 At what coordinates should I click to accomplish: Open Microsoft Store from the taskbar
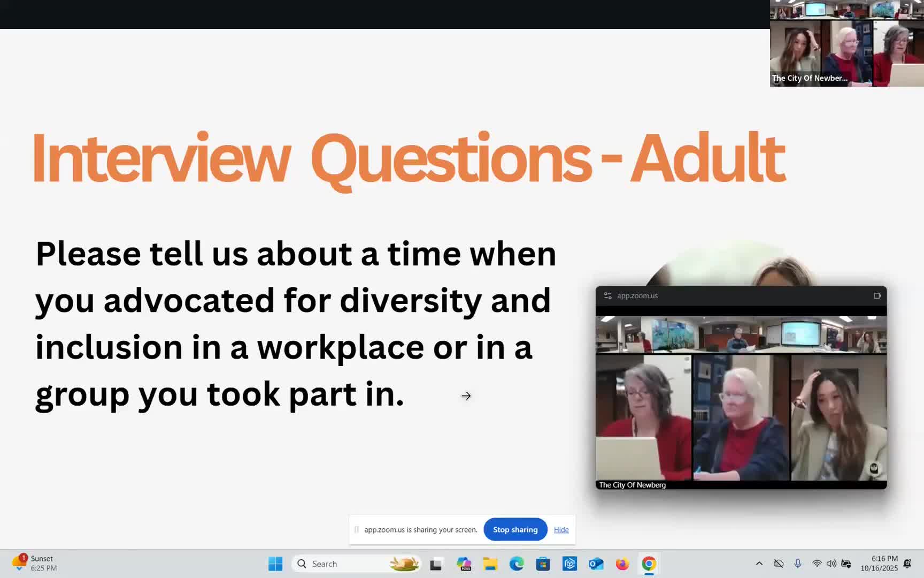tap(543, 564)
